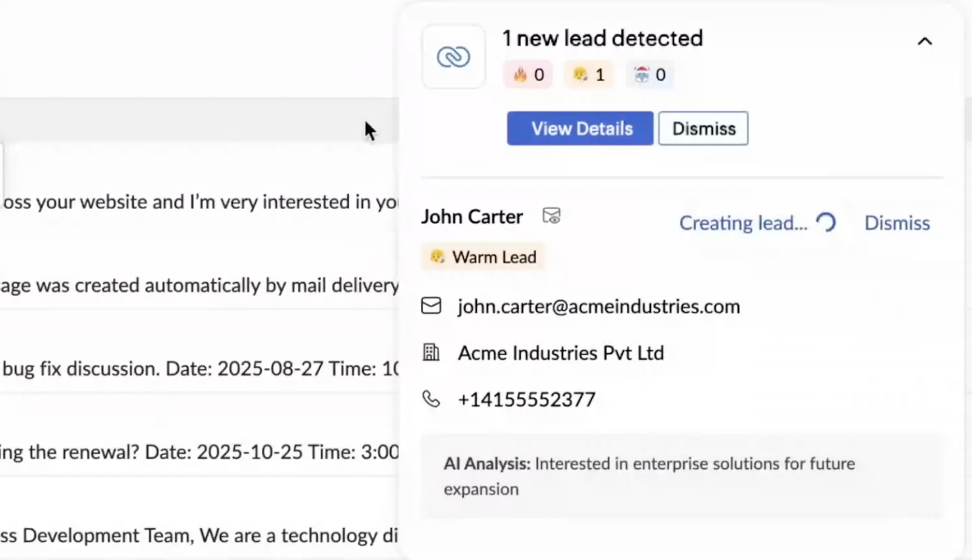Click john.carter@acmeindustries.com email address
Screen dimensions: 972x560
[x=599, y=306]
